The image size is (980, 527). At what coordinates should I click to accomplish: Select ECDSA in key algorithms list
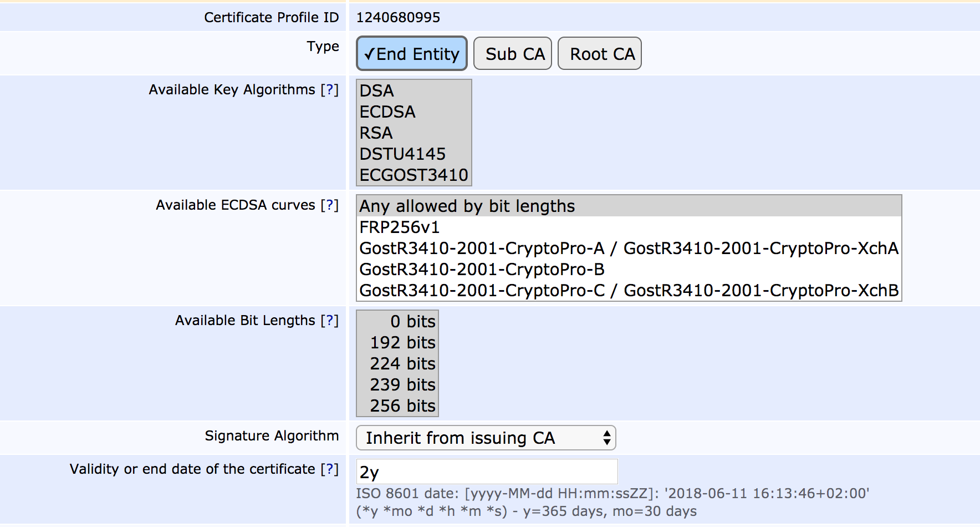tap(414, 112)
